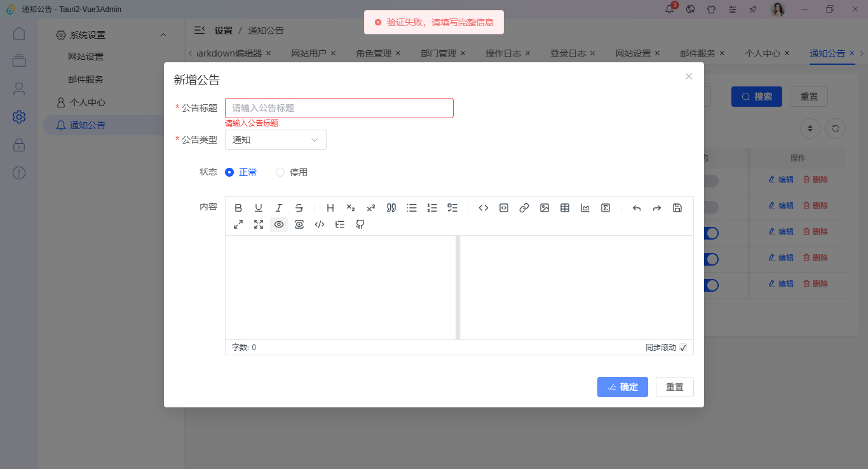Switch to the 角色管理 tab
Image resolution: width=868 pixels, height=469 pixels.
point(374,53)
